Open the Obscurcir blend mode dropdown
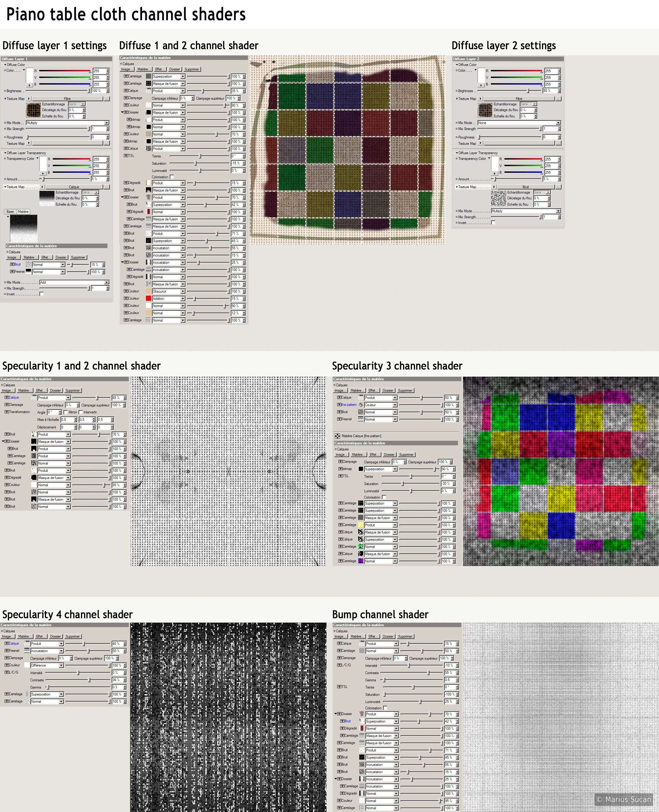The width and height of the screenshot is (659, 812). (x=183, y=291)
